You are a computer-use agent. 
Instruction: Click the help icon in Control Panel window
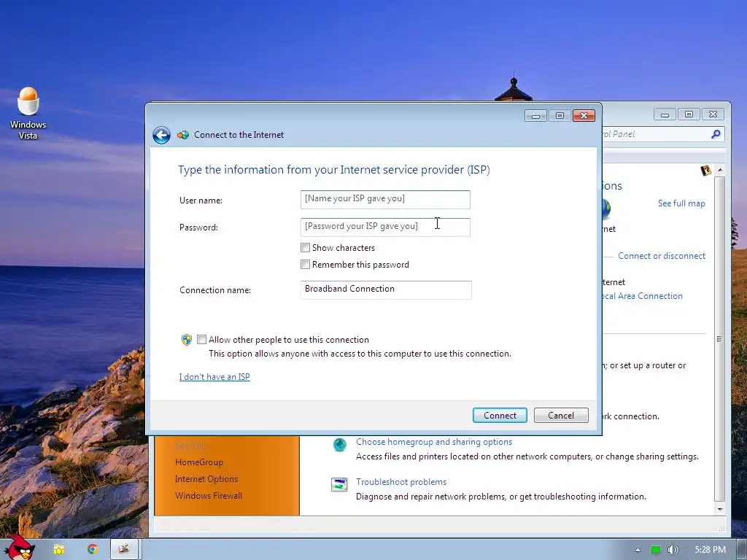click(706, 170)
